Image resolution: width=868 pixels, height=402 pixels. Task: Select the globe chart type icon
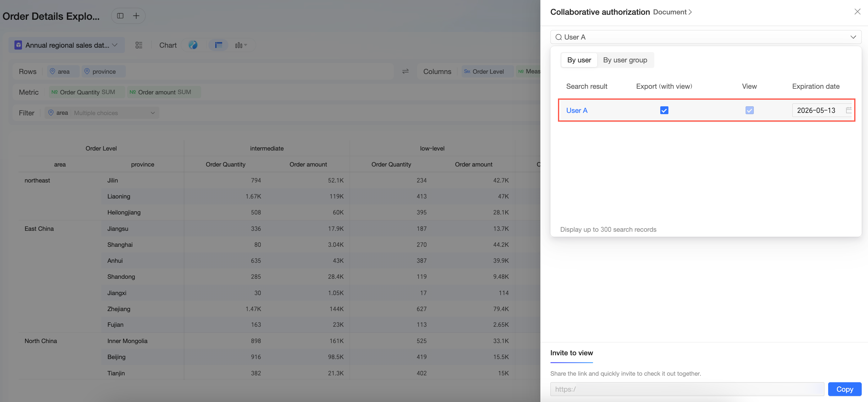pyautogui.click(x=193, y=45)
